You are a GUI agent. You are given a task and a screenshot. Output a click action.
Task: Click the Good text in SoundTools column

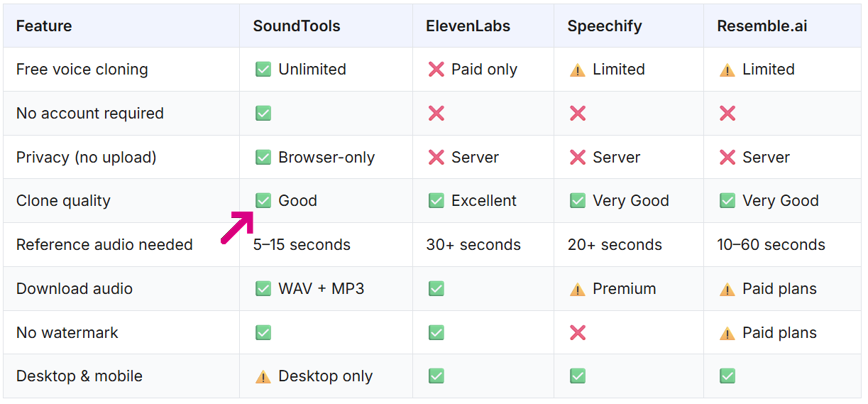click(x=297, y=201)
